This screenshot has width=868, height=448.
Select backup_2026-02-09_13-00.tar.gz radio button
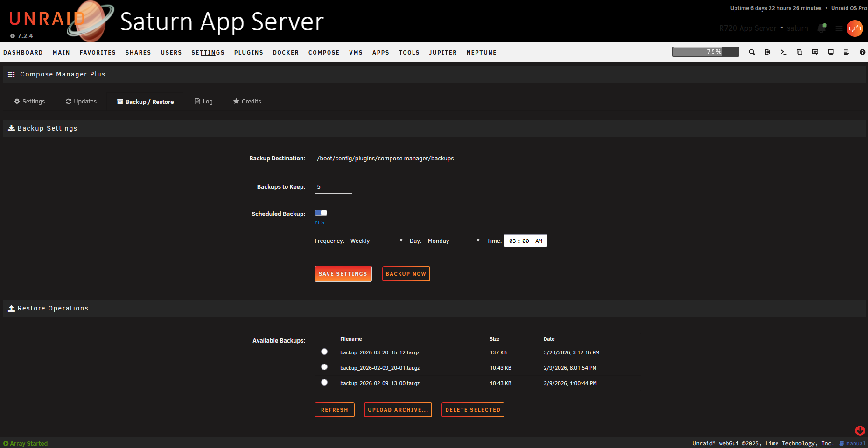324,382
